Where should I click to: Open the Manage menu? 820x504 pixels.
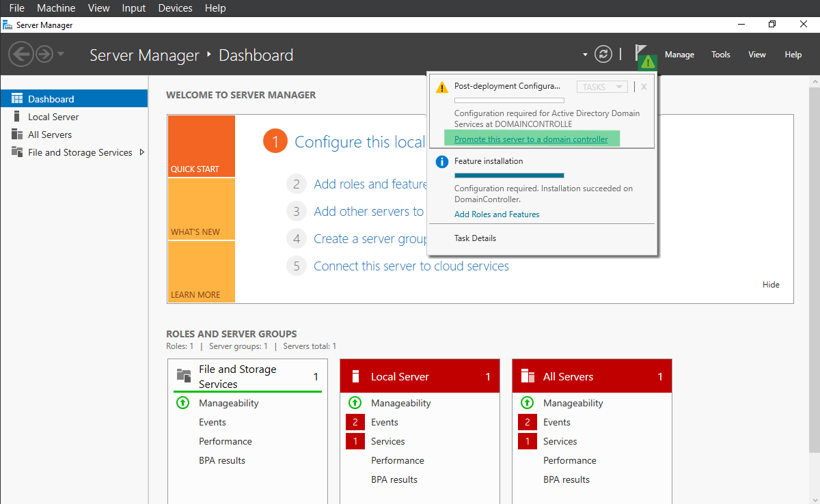click(679, 55)
